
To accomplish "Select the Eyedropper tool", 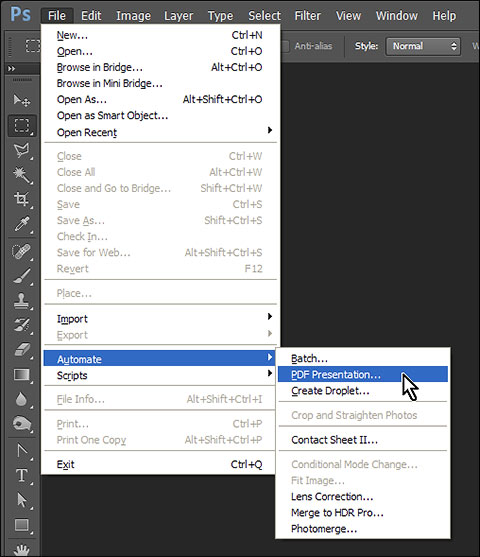I will point(22,224).
